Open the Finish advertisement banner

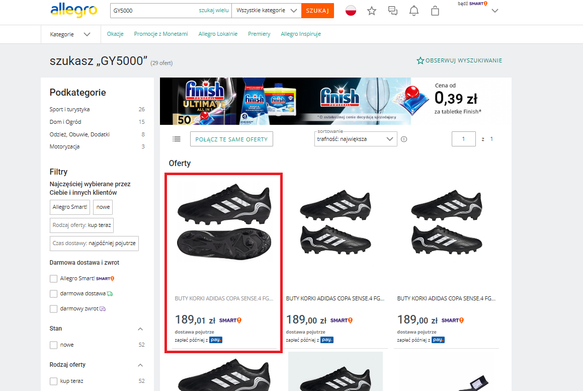tap(335, 101)
